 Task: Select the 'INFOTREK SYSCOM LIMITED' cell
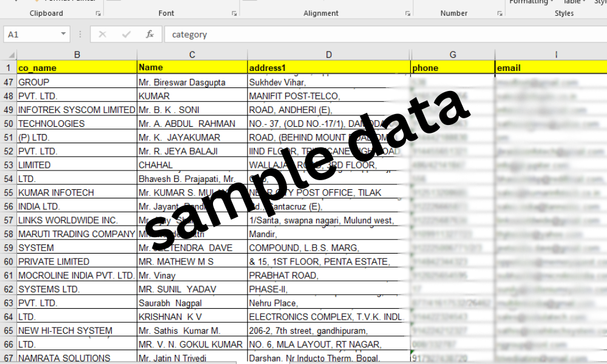tap(77, 110)
